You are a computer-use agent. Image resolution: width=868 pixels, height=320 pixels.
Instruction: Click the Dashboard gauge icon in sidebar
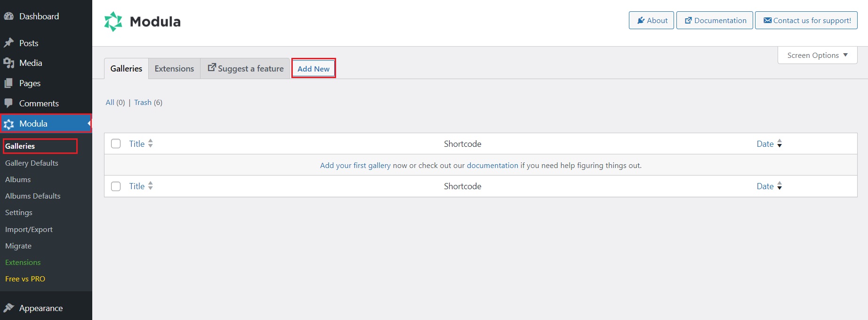(8, 16)
